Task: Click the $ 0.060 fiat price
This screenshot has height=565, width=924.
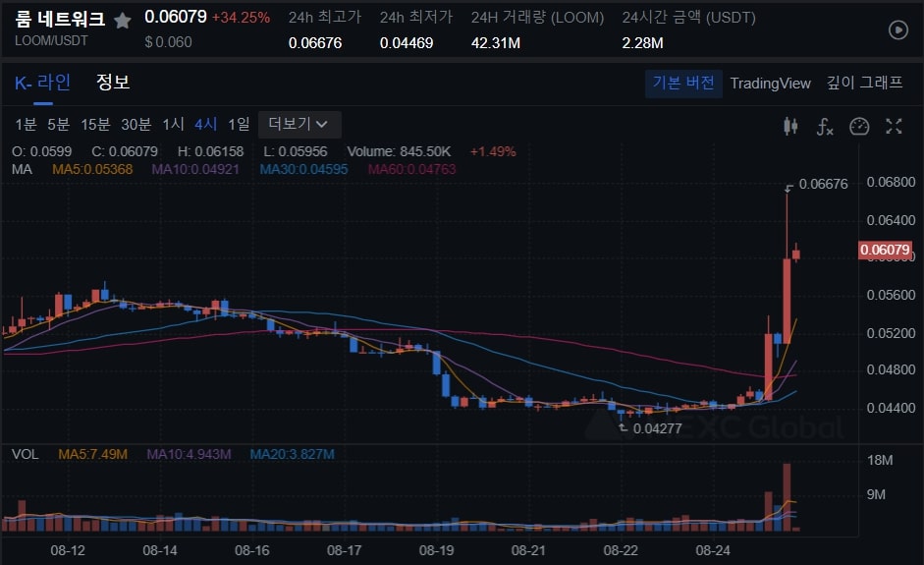Action: [x=169, y=42]
